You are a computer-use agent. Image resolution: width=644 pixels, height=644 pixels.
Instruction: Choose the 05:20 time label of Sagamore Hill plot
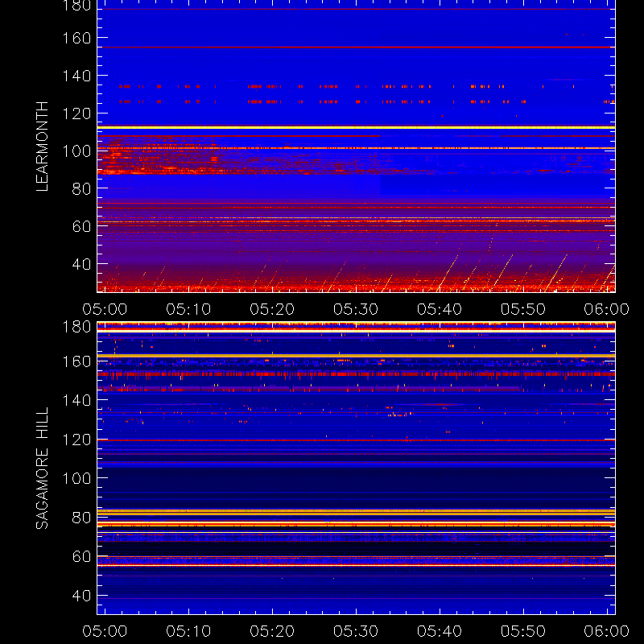coord(272,631)
